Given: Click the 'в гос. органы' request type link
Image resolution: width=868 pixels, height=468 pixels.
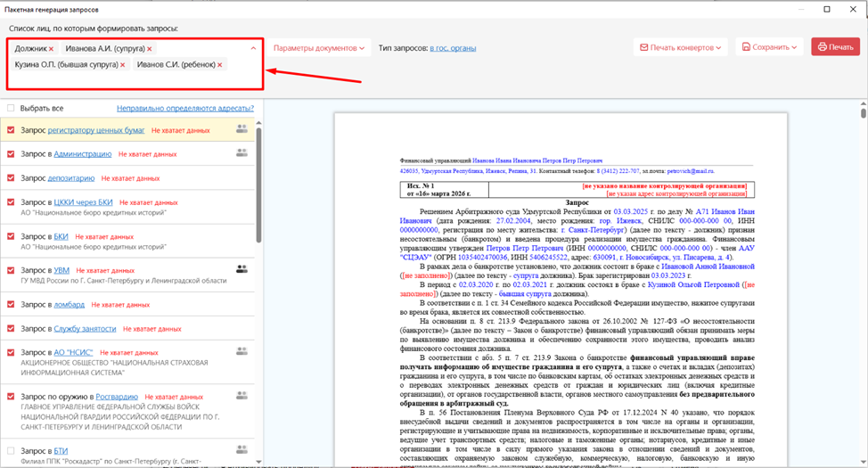Looking at the screenshot, I should tap(454, 47).
